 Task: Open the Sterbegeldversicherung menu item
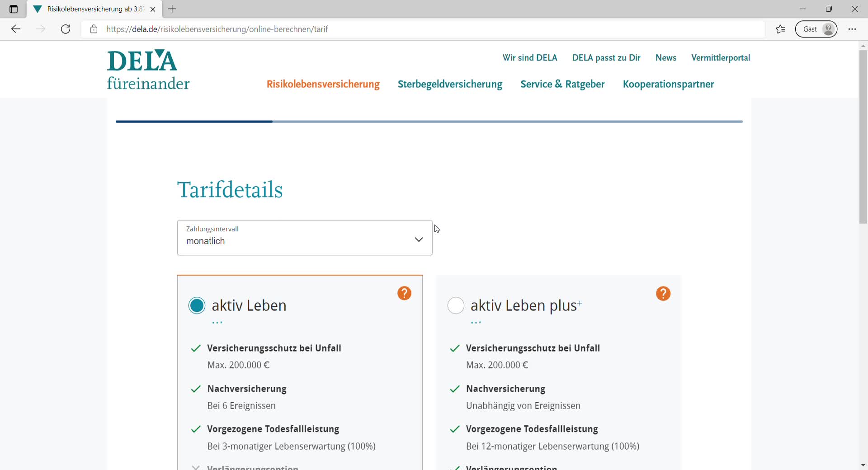coord(450,85)
